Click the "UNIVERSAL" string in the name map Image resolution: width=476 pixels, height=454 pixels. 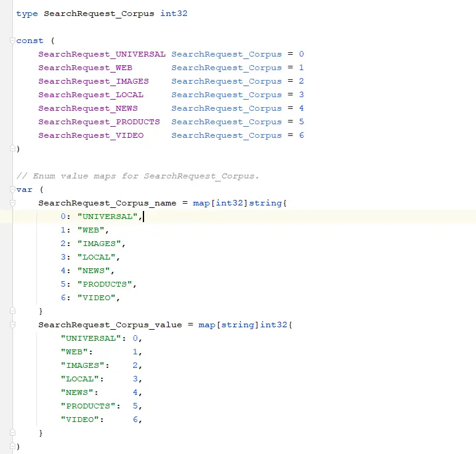[108, 217]
